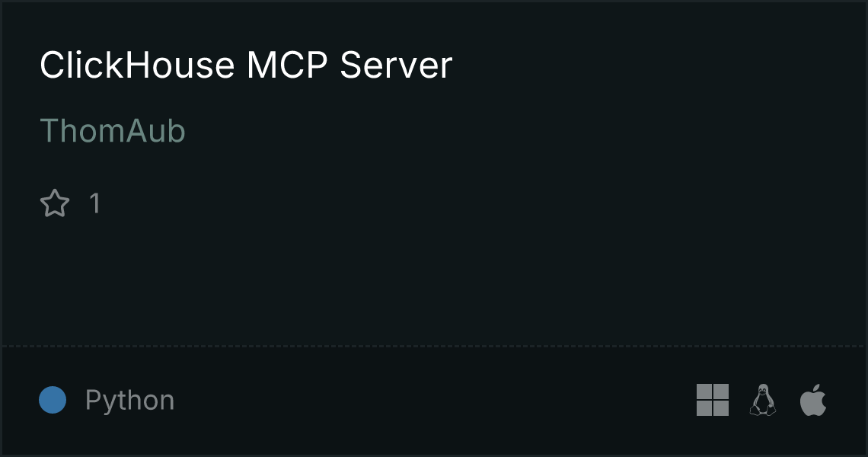Select the Windows platform icon
This screenshot has height=457, width=868.
coord(713,400)
